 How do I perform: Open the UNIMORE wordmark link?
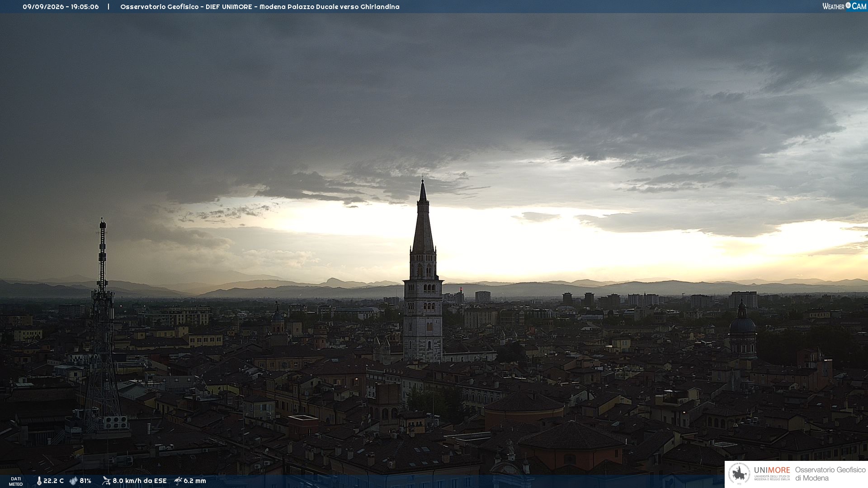[772, 470]
